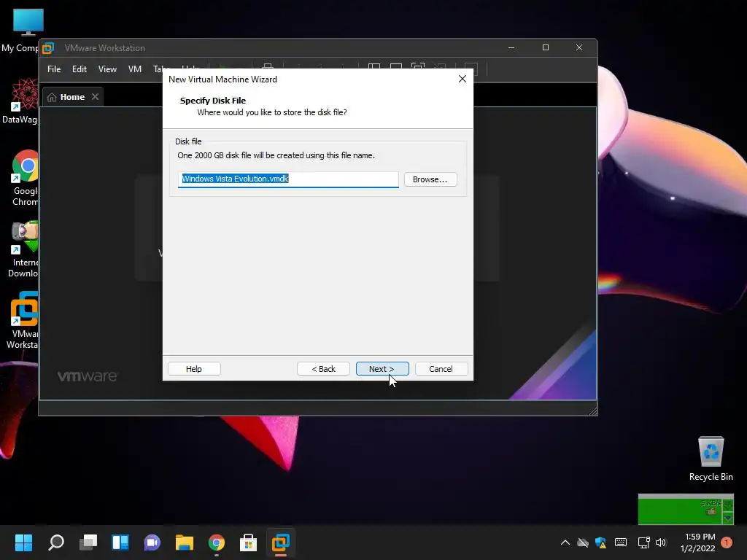
Task: Select the Recycle Bin desktop icon
Action: pyautogui.click(x=711, y=459)
